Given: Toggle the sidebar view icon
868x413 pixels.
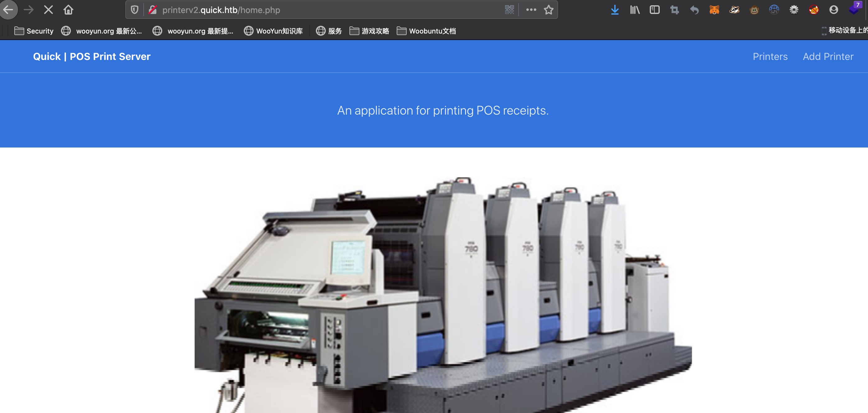Looking at the screenshot, I should click(x=654, y=10).
